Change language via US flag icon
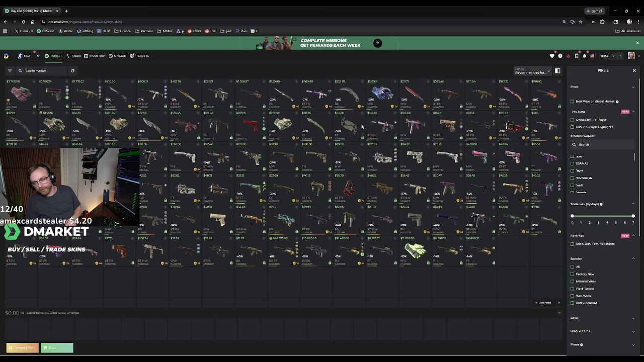 592,56
